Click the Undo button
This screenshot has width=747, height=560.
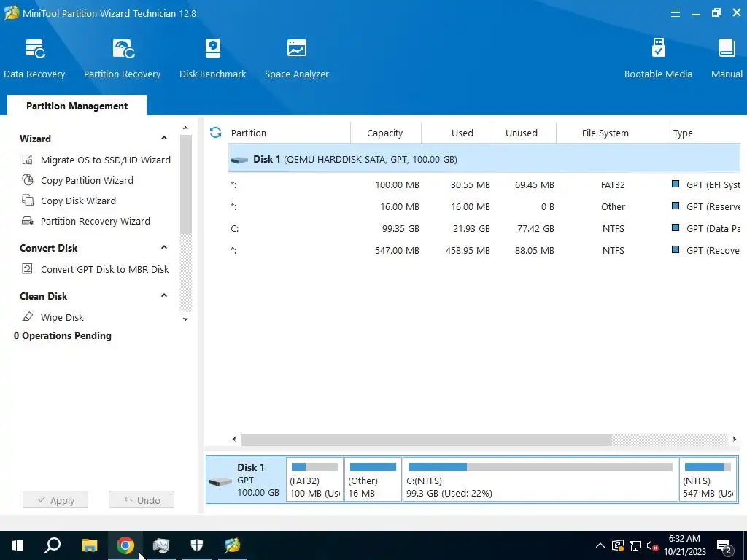[x=142, y=500]
